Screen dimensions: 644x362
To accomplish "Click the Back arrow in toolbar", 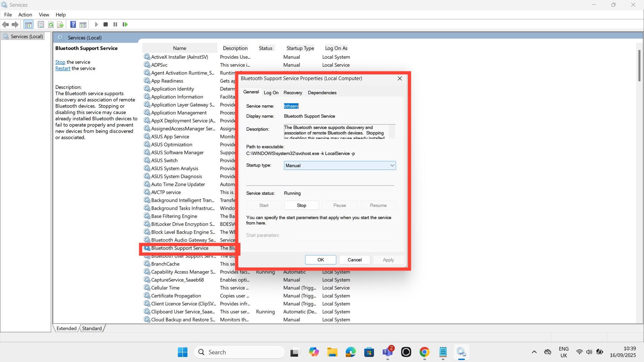I will 5,24.
